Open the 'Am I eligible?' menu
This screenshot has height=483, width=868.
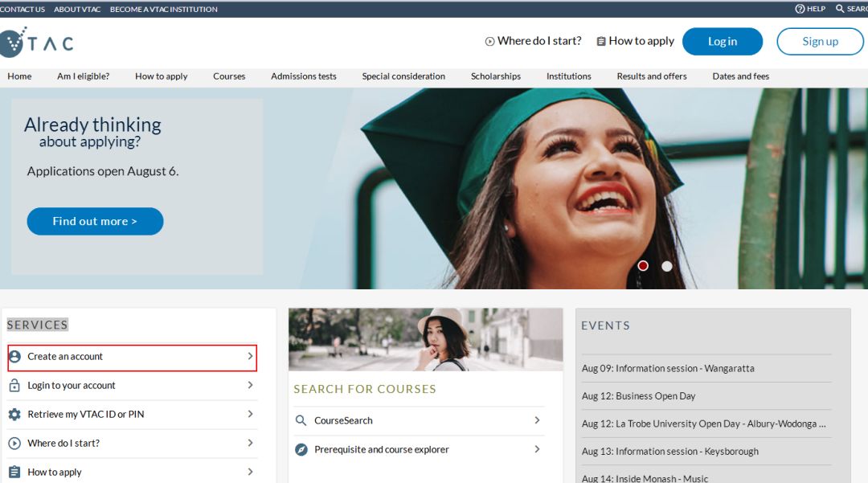(x=83, y=76)
